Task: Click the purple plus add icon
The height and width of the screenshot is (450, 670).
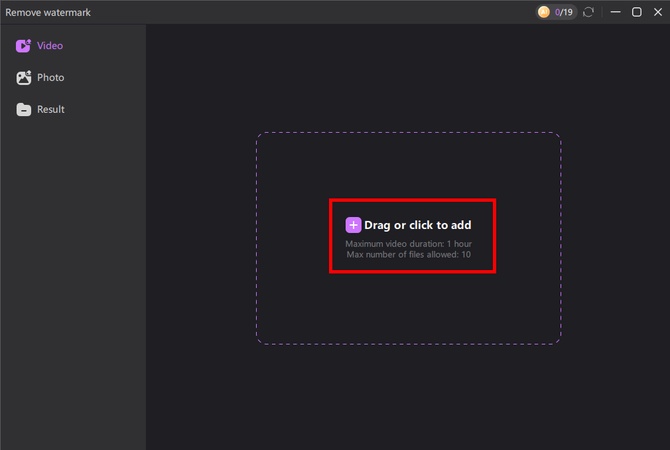Action: pyautogui.click(x=353, y=225)
